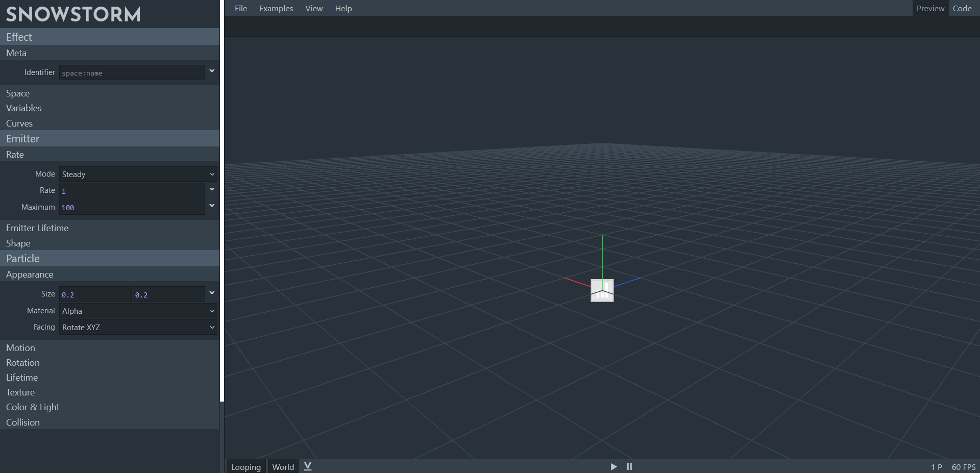Toggle the Looping mode button
This screenshot has width=980, height=473.
(x=246, y=467)
